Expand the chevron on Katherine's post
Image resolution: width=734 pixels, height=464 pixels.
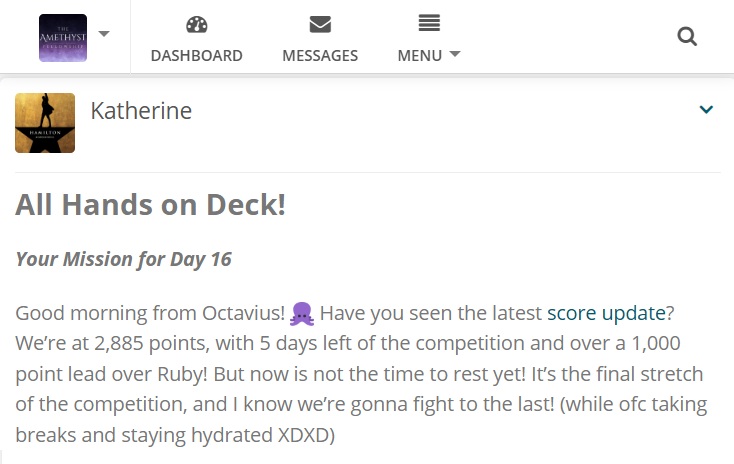[706, 110]
